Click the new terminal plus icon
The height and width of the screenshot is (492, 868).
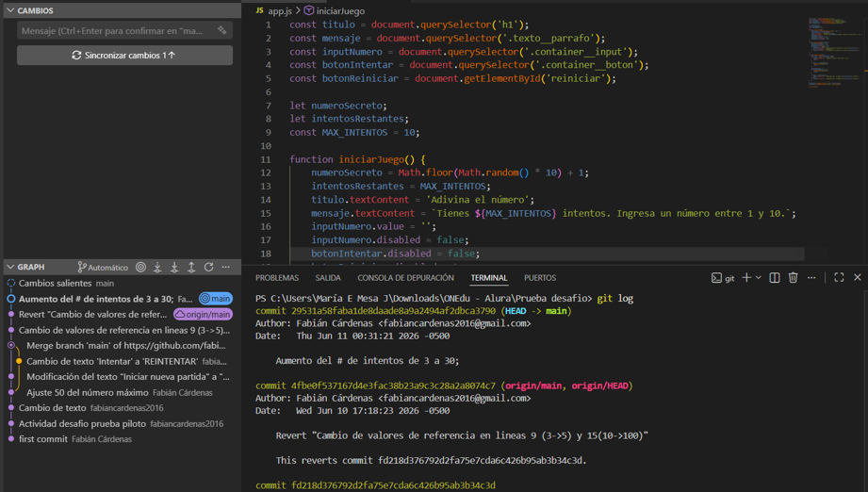746,277
